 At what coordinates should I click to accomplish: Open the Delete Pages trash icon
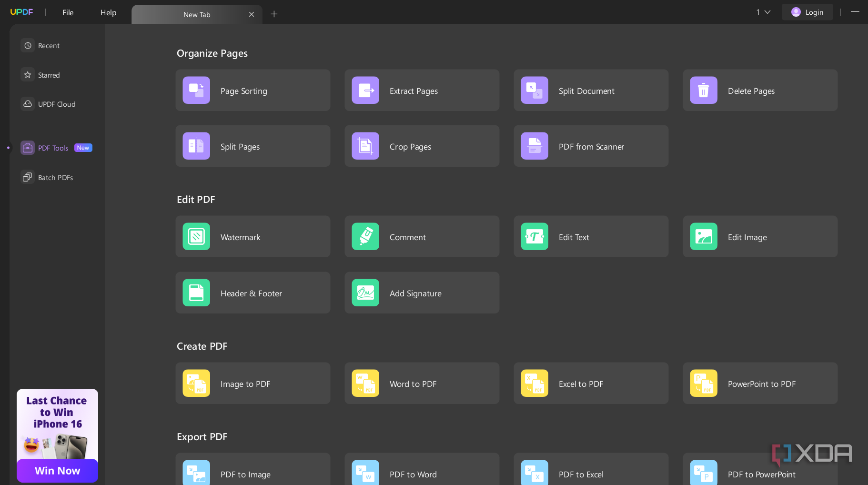point(704,90)
